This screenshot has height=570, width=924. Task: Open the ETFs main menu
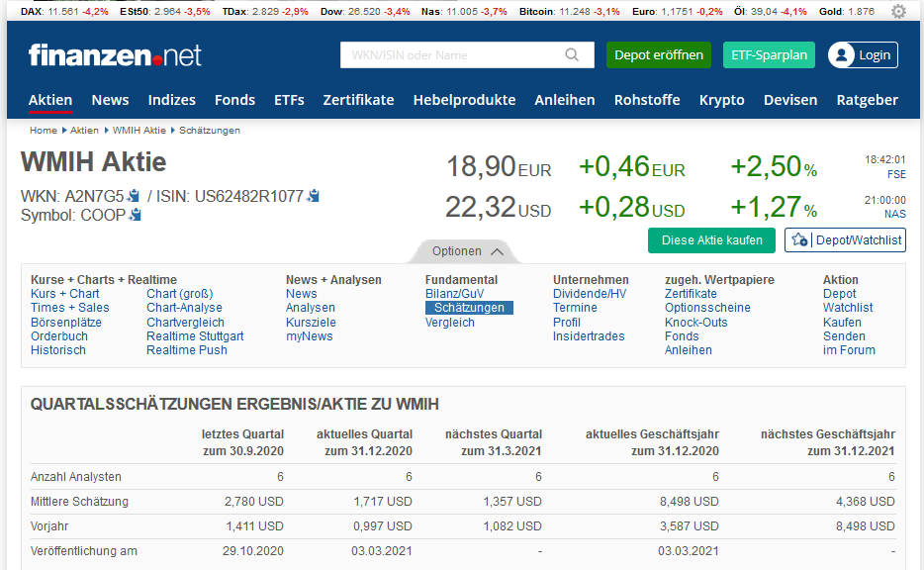click(x=289, y=100)
